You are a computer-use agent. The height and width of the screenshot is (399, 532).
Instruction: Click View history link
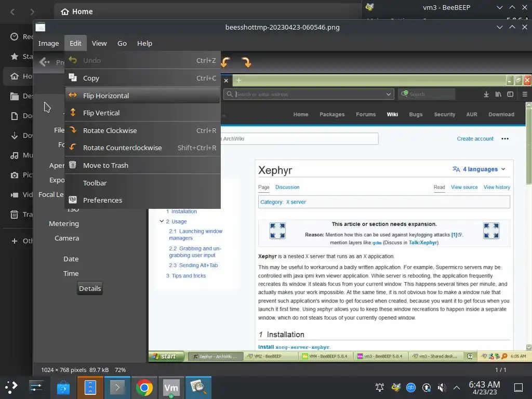click(497, 187)
